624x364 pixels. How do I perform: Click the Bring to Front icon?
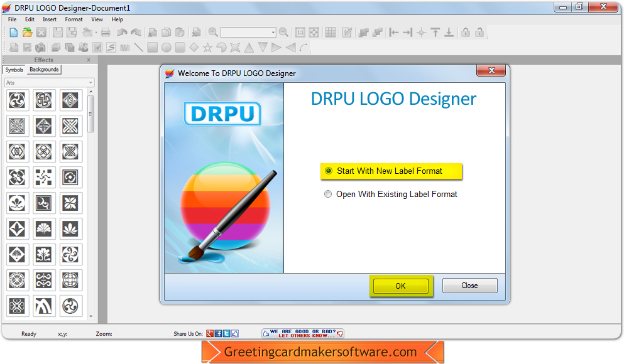[x=363, y=33]
